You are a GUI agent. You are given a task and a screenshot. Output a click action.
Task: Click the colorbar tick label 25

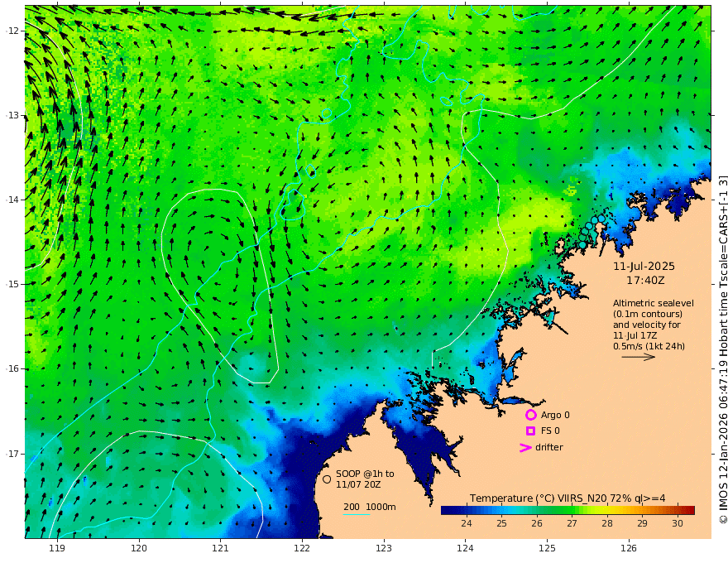tap(501, 523)
